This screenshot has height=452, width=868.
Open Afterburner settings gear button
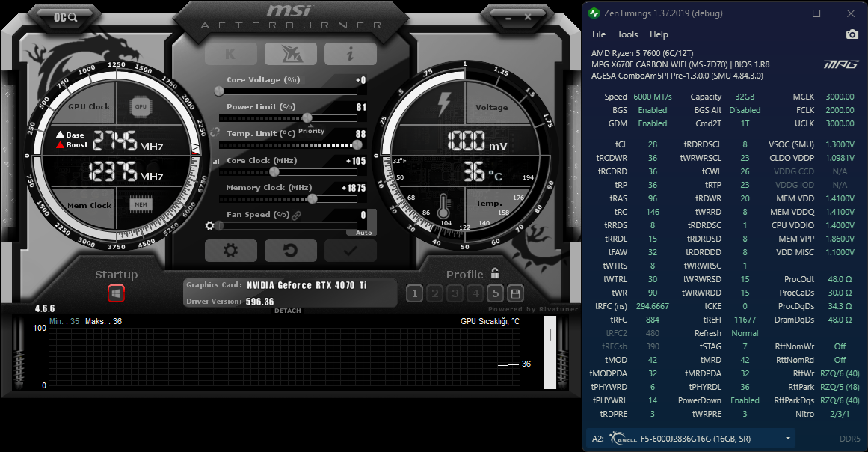pos(231,251)
